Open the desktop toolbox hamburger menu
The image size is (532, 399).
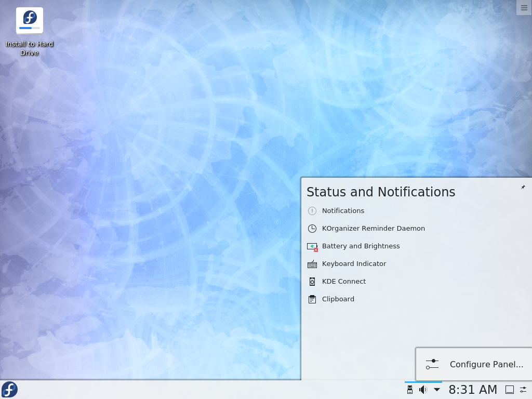[524, 8]
